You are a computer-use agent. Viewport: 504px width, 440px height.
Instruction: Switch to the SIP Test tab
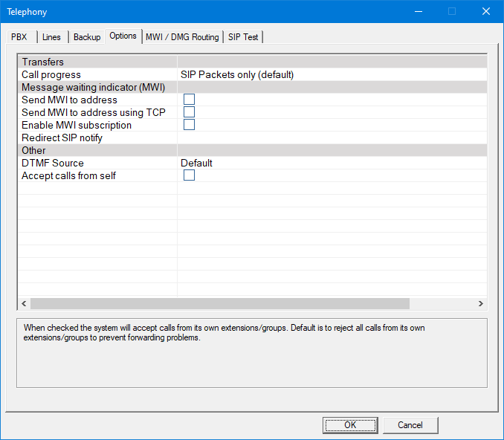243,37
